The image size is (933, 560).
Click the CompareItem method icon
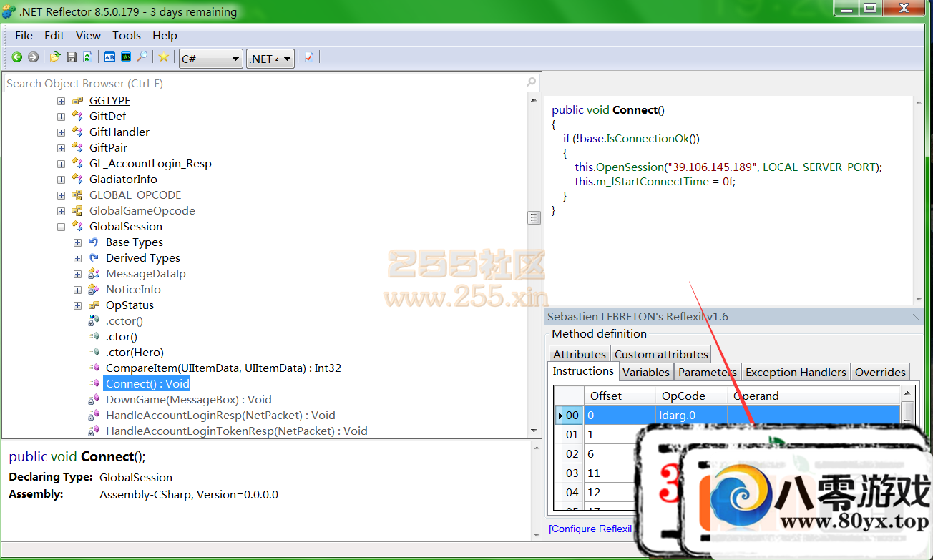[x=94, y=368]
